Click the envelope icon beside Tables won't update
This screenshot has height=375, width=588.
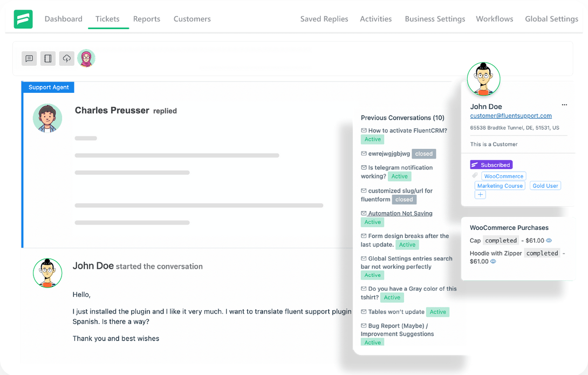click(364, 312)
